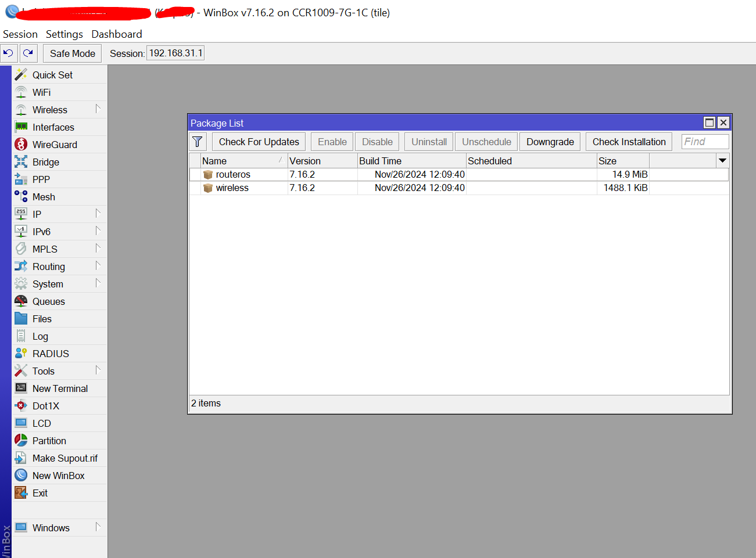Click the Undo arrow icon
This screenshot has height=558, width=756.
click(9, 53)
